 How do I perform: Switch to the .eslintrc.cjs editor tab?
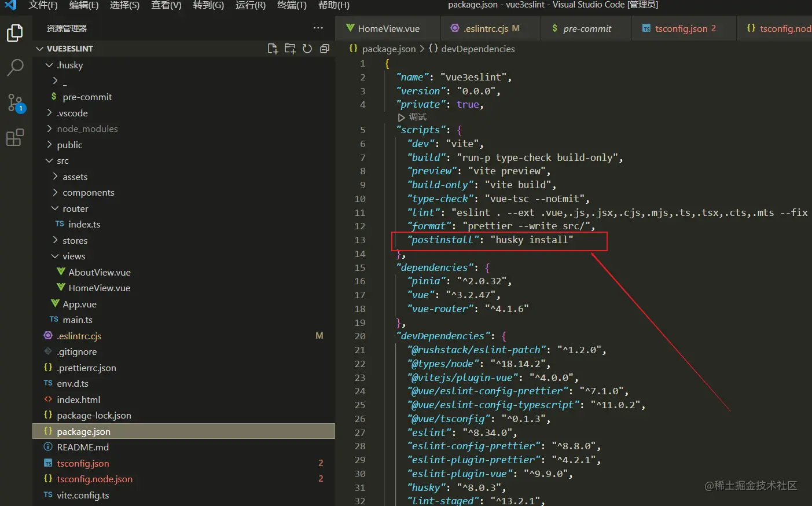[x=490, y=28]
